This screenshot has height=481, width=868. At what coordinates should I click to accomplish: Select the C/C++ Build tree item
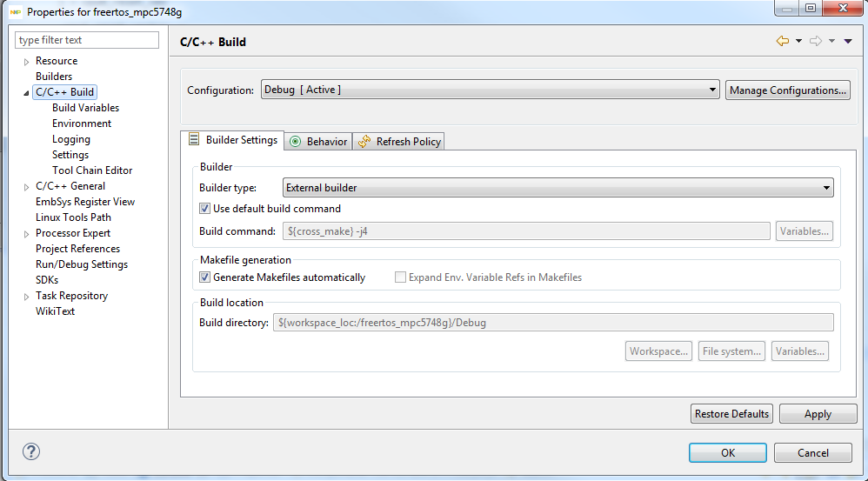click(x=64, y=92)
